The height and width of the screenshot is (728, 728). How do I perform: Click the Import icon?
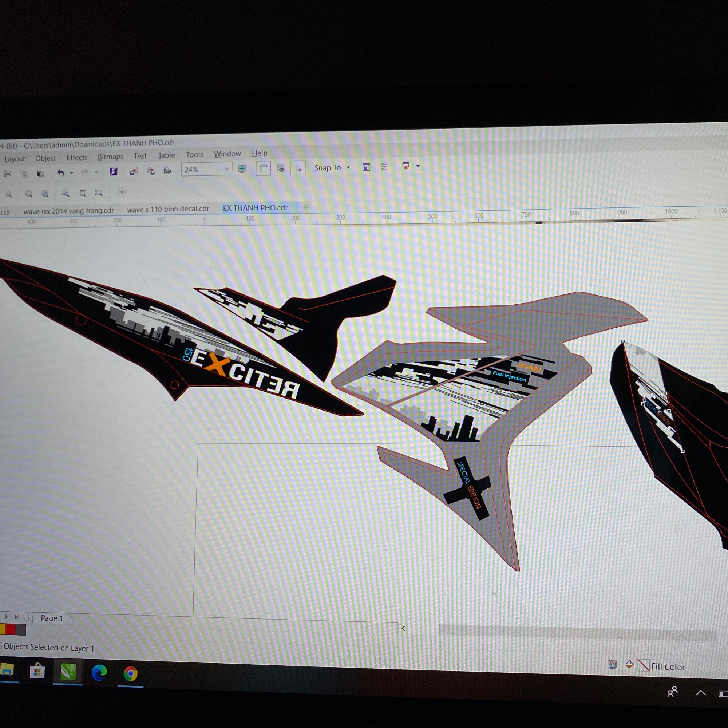134,171
